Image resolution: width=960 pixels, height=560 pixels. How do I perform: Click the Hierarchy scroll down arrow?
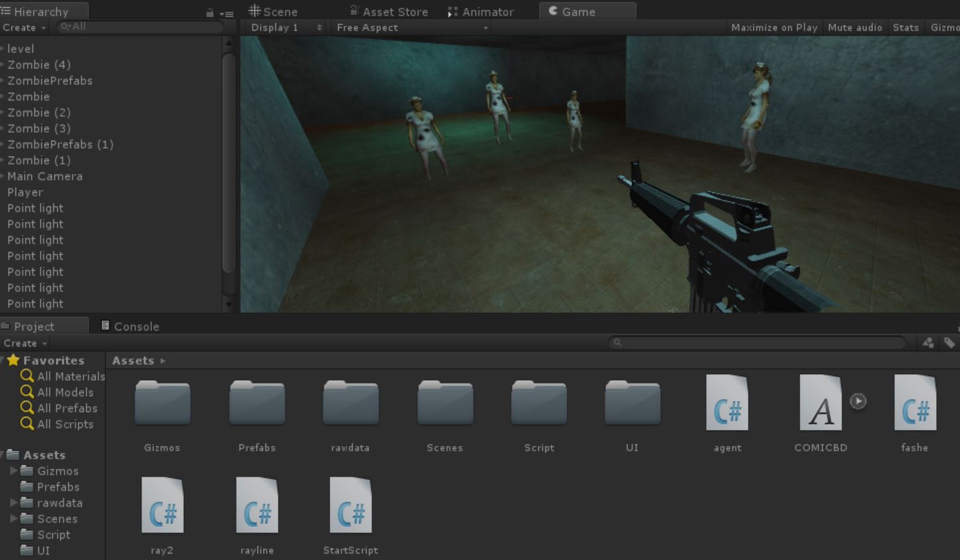coord(229,305)
